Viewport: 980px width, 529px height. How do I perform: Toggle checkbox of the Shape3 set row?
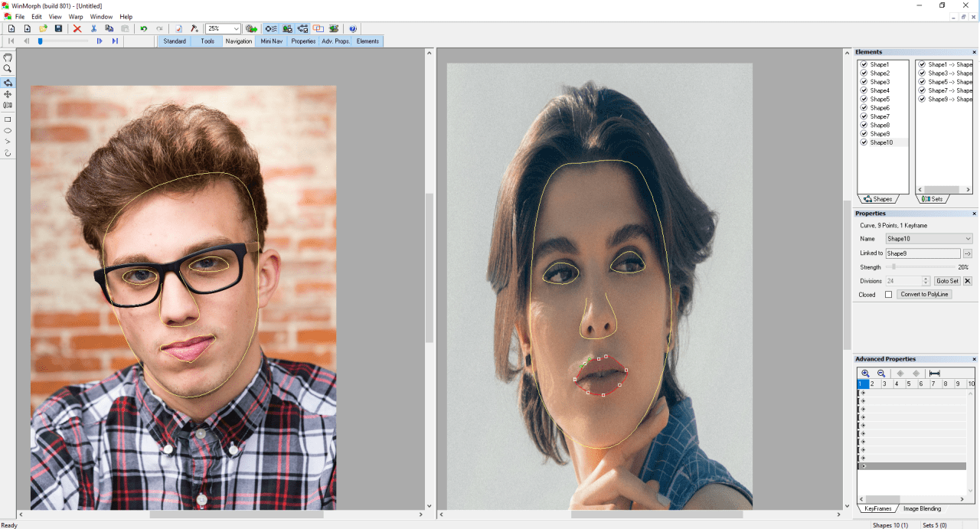click(922, 73)
